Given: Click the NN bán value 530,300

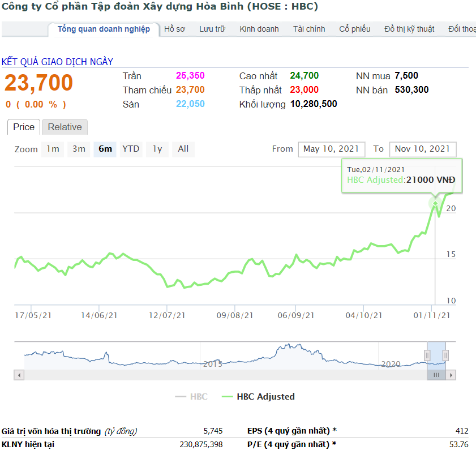Looking at the screenshot, I should coord(411,89).
